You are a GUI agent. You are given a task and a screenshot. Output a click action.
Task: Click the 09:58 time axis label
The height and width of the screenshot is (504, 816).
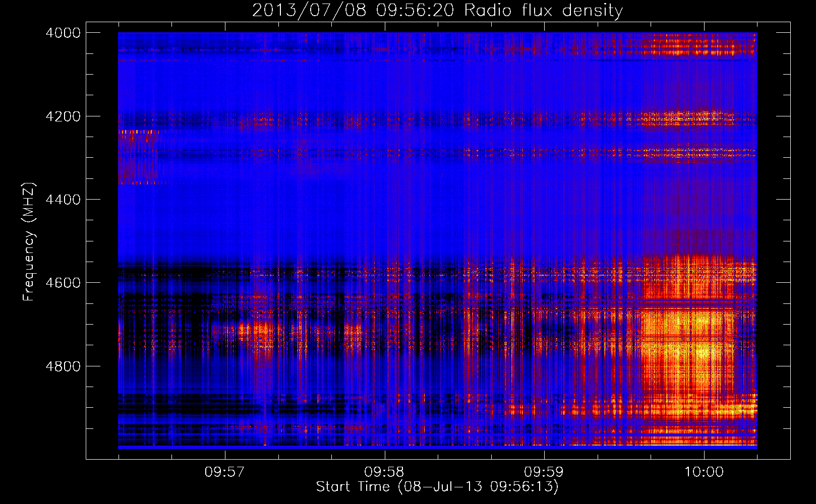pyautogui.click(x=384, y=472)
